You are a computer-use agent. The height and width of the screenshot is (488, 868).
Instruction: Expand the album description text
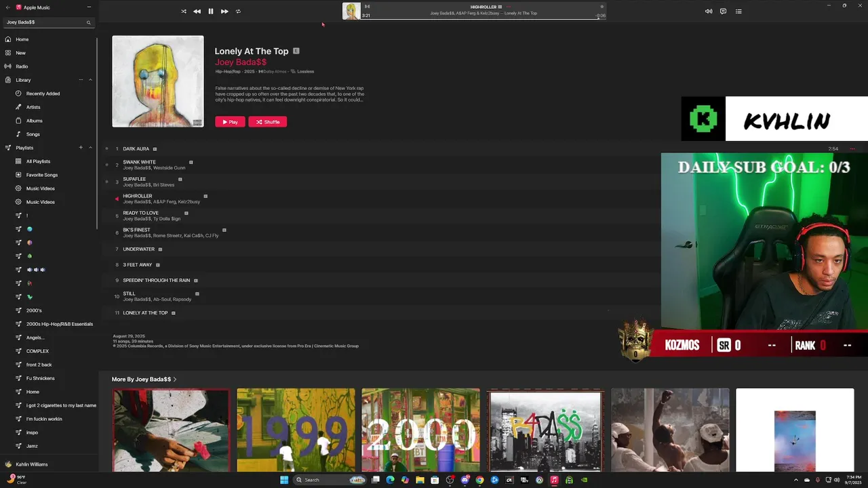(x=290, y=94)
